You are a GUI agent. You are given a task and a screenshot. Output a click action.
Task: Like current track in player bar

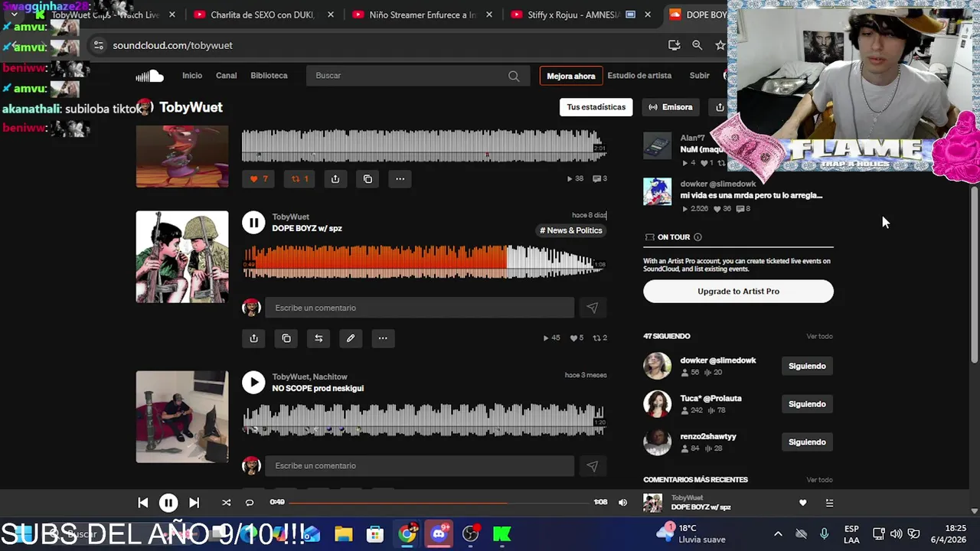point(802,503)
